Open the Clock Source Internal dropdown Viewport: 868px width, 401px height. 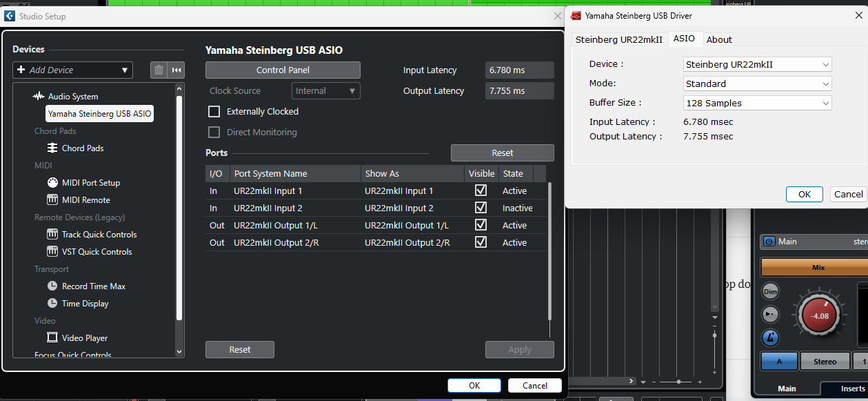tap(326, 90)
